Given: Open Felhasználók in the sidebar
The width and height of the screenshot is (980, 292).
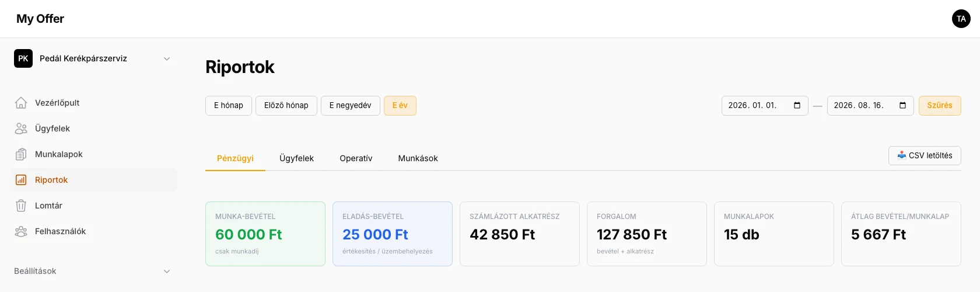Looking at the screenshot, I should (x=93, y=231).
